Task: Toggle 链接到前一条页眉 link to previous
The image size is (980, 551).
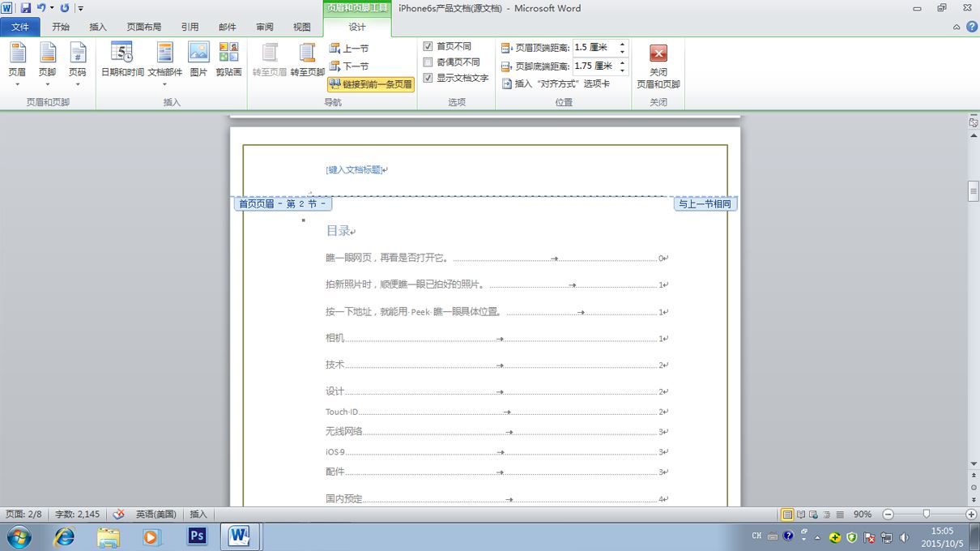Action: 371,83
